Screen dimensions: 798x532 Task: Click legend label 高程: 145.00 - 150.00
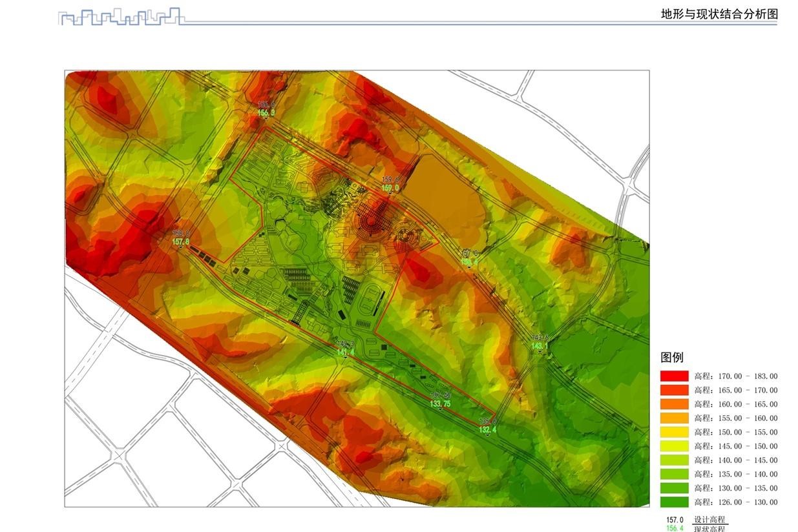pos(736,446)
